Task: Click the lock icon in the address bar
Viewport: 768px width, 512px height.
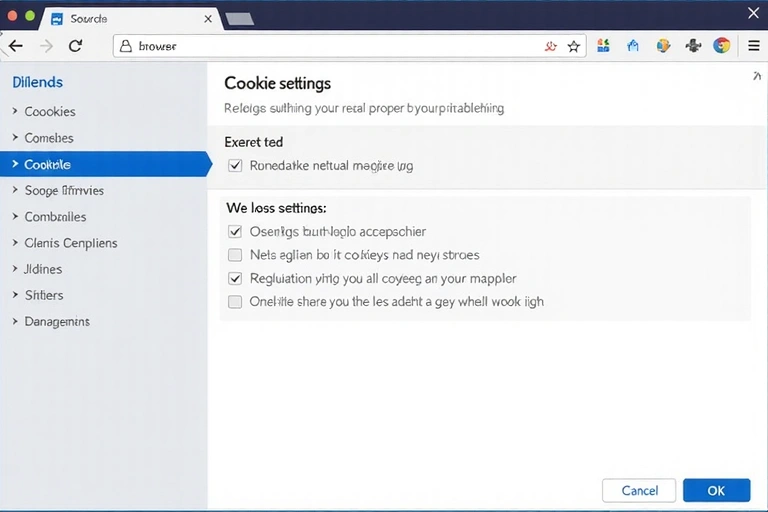Action: [x=125, y=46]
